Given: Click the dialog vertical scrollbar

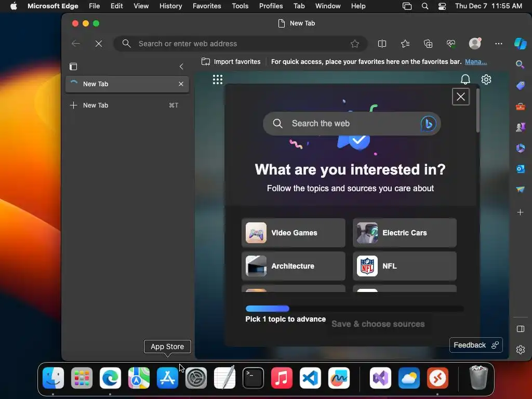Looking at the screenshot, I should tap(478, 110).
